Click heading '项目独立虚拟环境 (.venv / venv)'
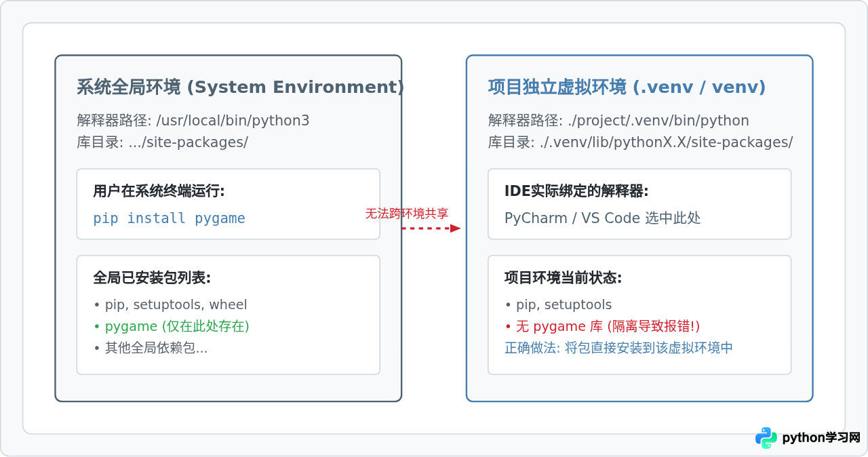868x457 pixels. [627, 87]
